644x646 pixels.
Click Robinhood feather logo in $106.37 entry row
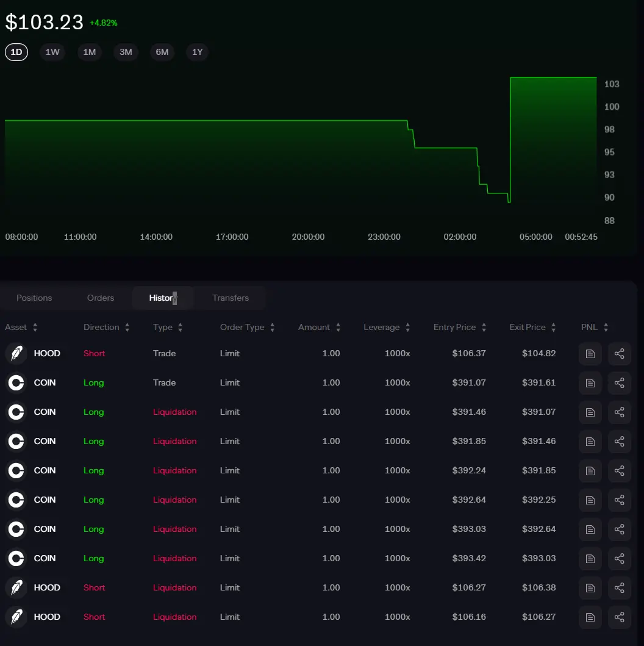point(16,353)
